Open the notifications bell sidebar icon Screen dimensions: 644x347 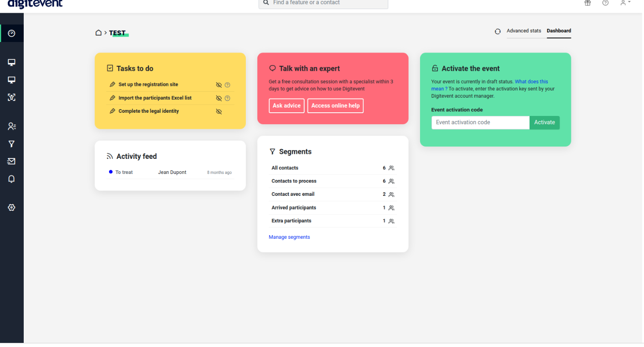coord(12,179)
